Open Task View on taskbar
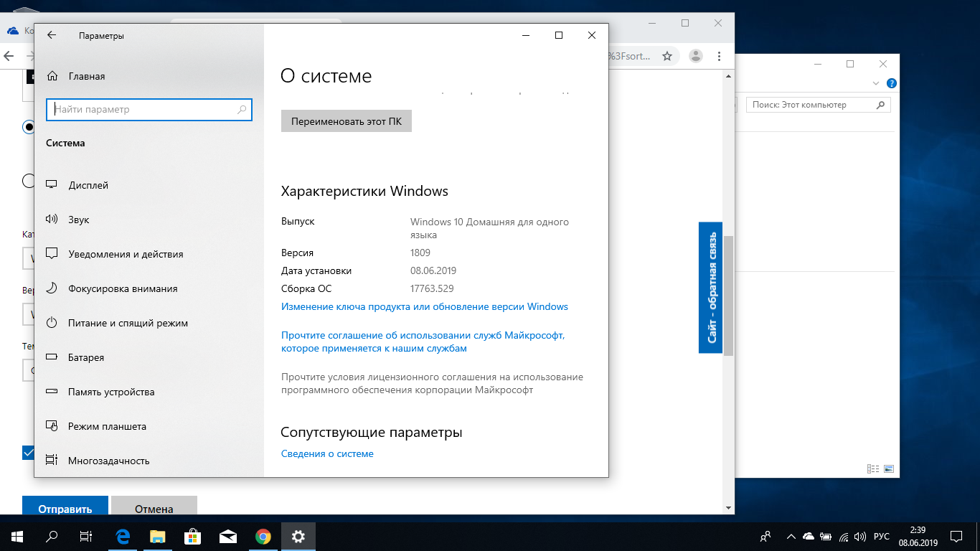Image resolution: width=980 pixels, height=551 pixels. (86, 536)
